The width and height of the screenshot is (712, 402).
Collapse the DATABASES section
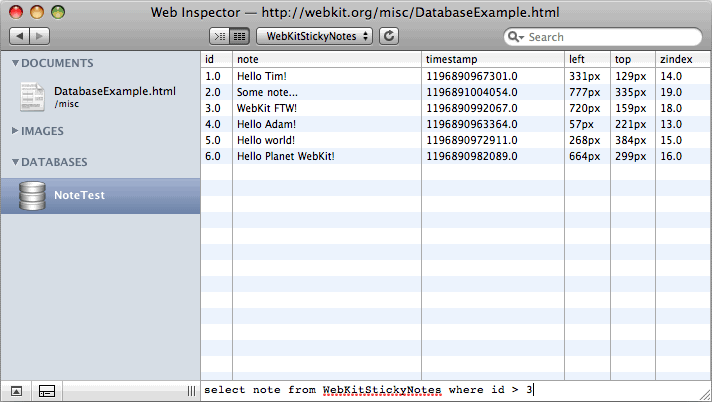point(15,162)
